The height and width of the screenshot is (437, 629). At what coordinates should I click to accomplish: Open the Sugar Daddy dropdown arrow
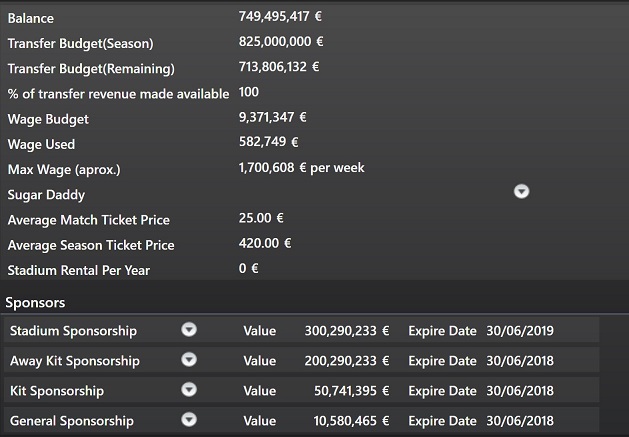point(521,192)
